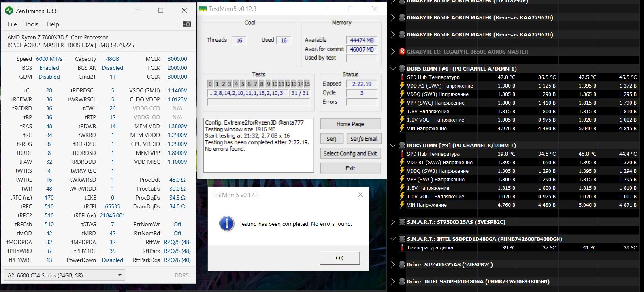
Task: Click the thermometer icon of DIMM [#3] SPD Hub
Action: [x=402, y=154]
